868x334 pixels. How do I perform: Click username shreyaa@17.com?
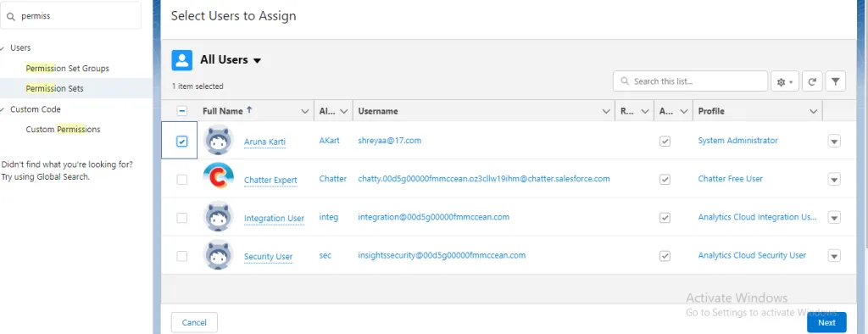390,141
